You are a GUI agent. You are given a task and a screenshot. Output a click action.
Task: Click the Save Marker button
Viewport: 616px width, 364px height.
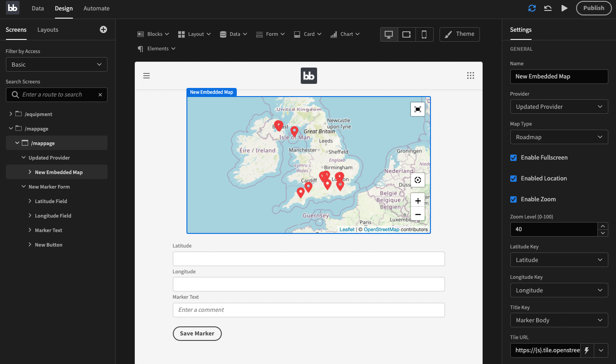[197, 333]
